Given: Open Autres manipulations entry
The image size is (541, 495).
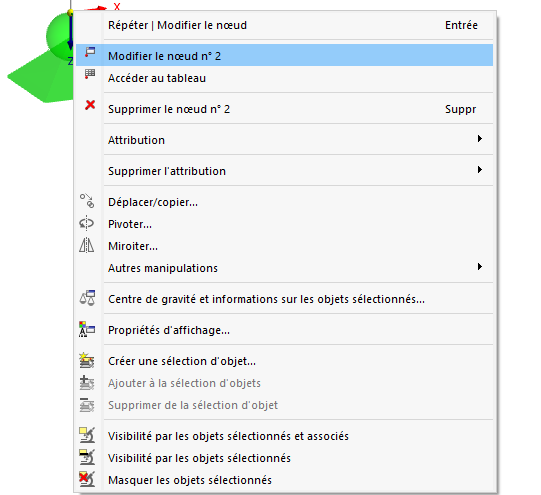Looking at the screenshot, I should click(x=284, y=268).
